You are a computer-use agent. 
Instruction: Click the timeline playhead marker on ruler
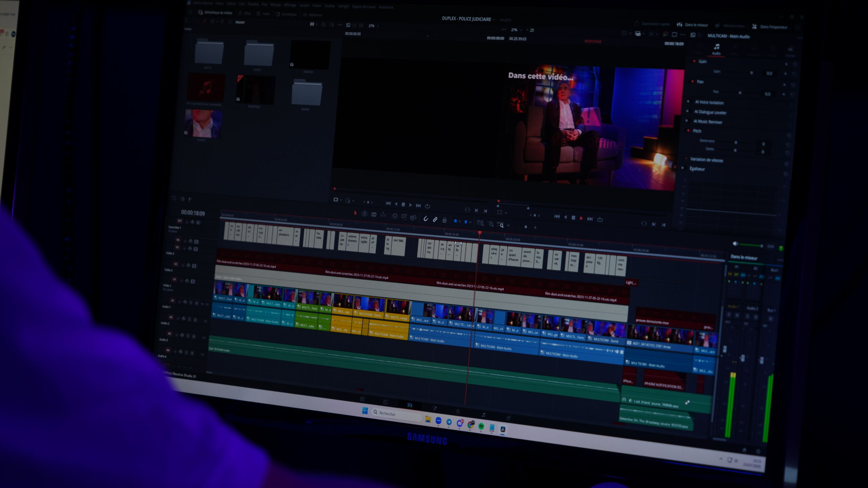479,233
